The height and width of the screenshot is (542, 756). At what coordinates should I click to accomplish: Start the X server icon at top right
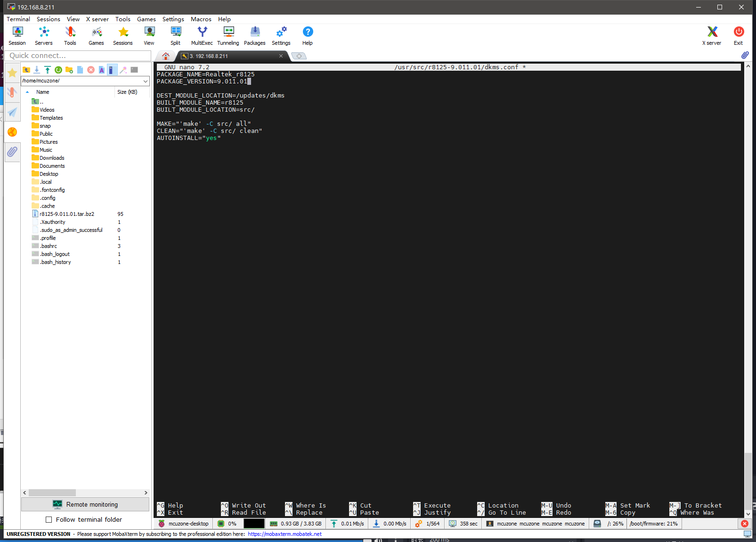point(712,36)
